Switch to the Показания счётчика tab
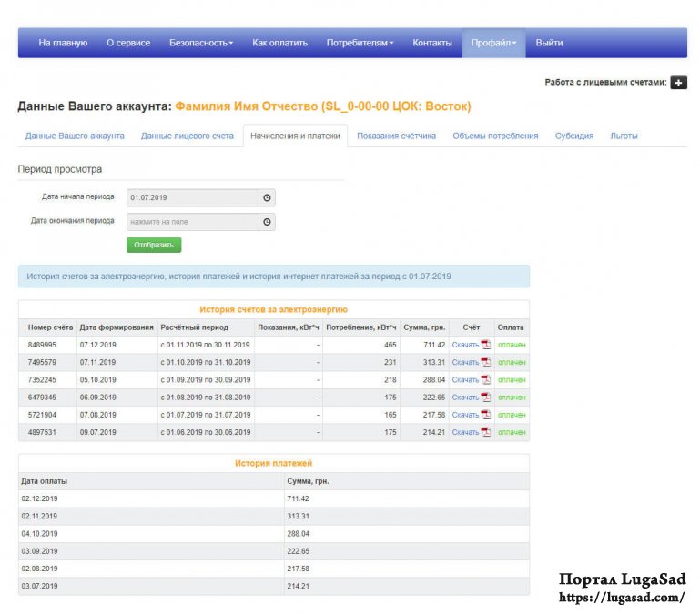Viewport: 700px width, 614px height. (x=396, y=136)
